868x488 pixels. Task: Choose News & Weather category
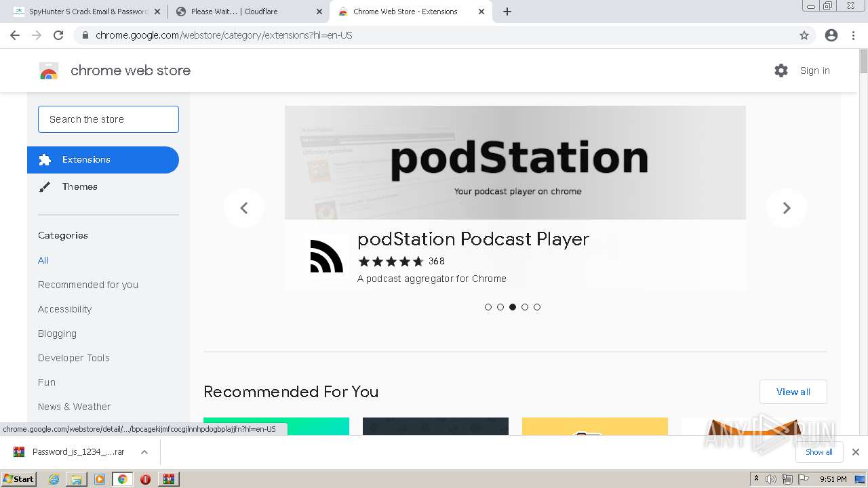coord(74,407)
